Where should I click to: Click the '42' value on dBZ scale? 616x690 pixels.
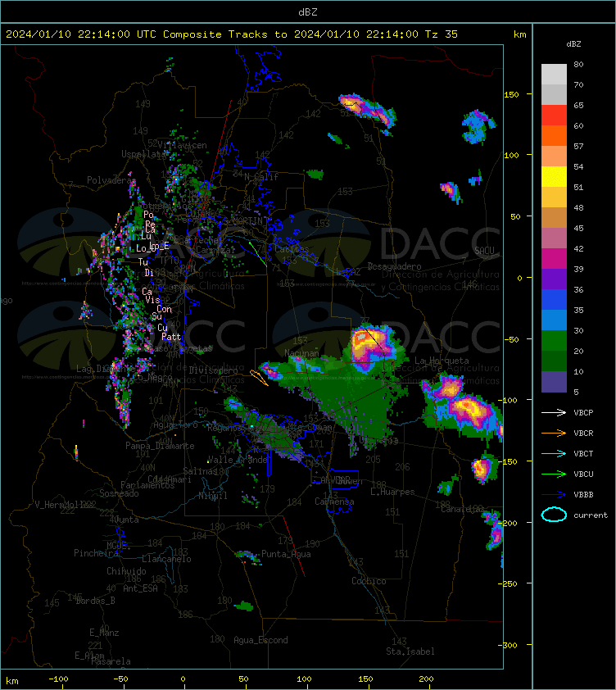[x=578, y=248]
